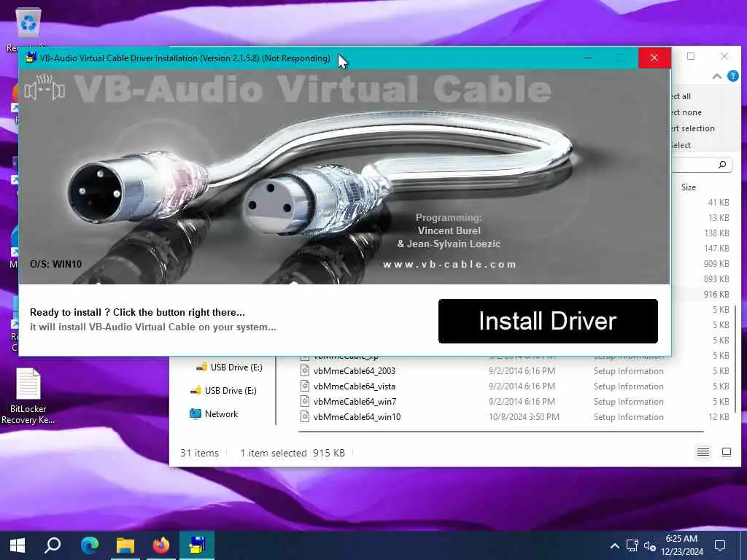Click the VB-Audio speaker logo in the banner
747x560 pixels.
pyautogui.click(x=44, y=87)
